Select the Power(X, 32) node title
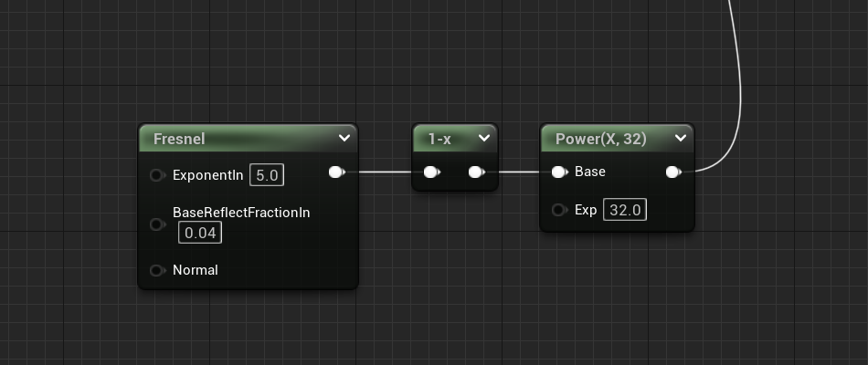The width and height of the screenshot is (868, 365). pyautogui.click(x=600, y=139)
